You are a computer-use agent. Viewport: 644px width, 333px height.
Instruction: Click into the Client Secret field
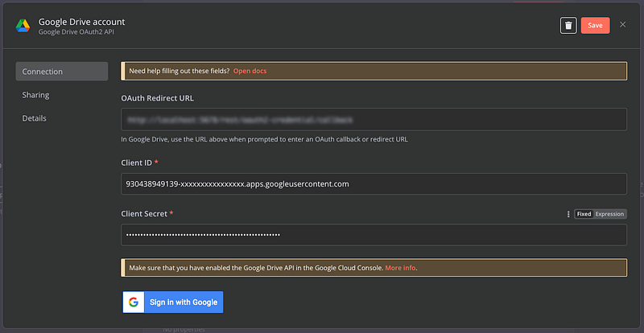click(374, 235)
